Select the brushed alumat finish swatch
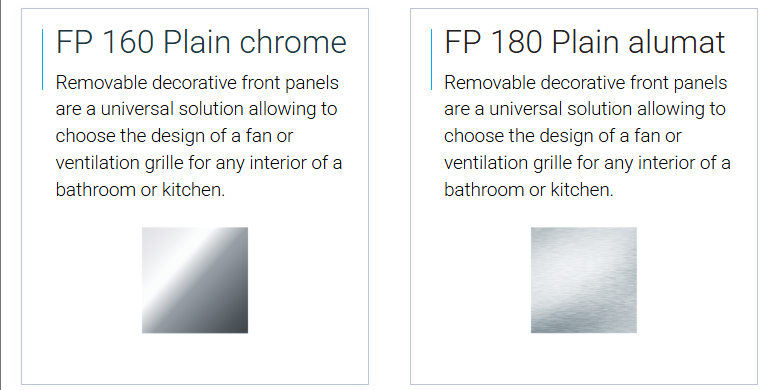This screenshot has width=771, height=390. (584, 280)
